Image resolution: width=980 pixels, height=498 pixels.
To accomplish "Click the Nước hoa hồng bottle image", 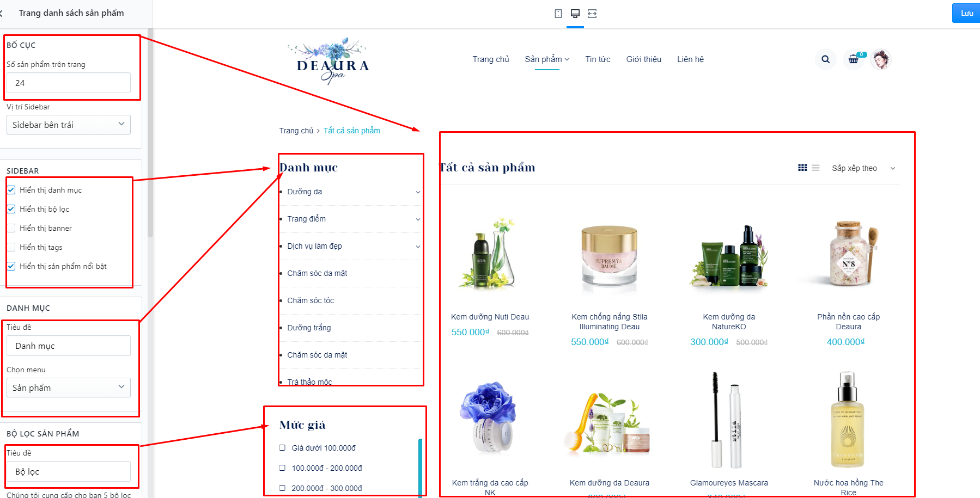I will click(x=847, y=420).
